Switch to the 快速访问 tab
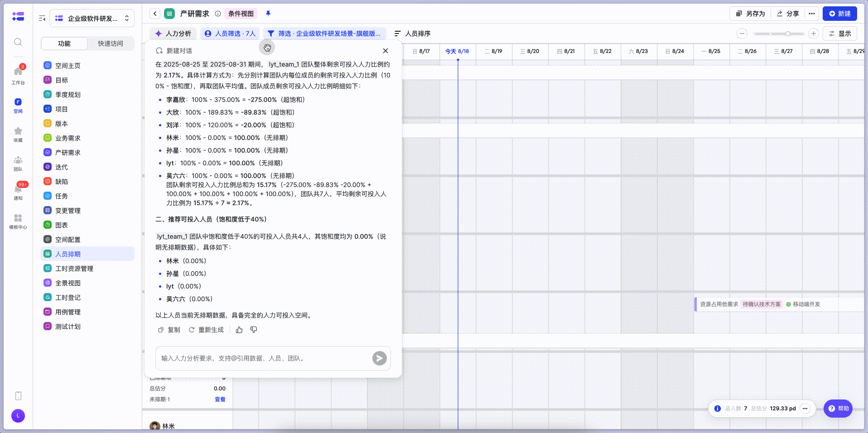 pyautogui.click(x=111, y=43)
